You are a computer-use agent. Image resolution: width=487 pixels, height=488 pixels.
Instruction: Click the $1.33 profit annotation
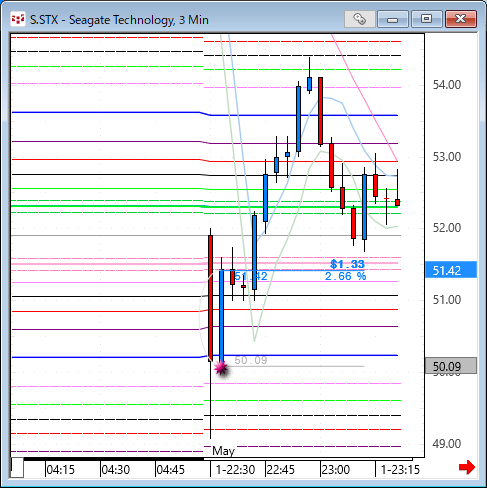click(x=347, y=264)
